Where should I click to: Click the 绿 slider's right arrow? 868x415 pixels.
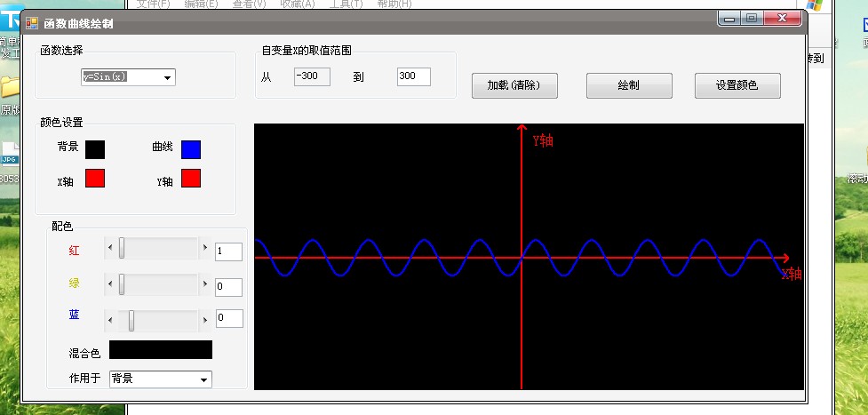(205, 284)
